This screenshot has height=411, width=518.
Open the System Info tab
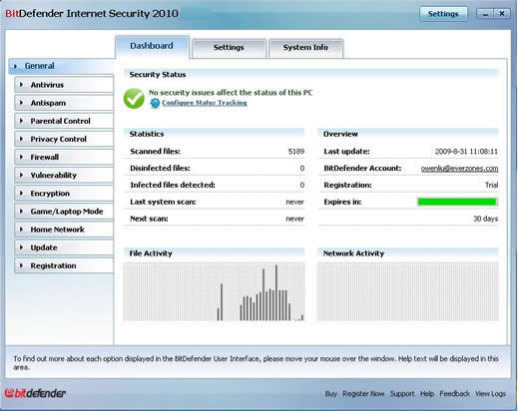[306, 48]
